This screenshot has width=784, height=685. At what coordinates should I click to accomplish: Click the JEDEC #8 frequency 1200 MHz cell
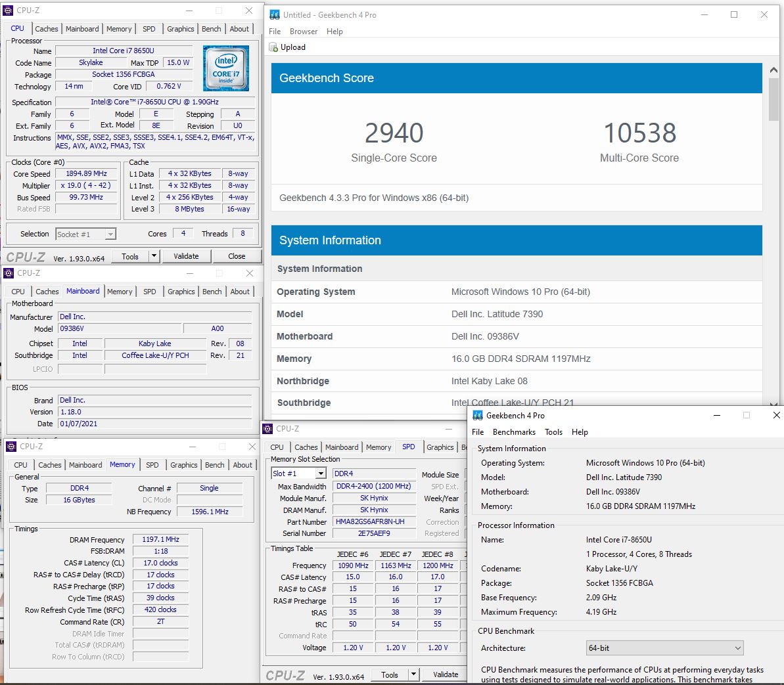point(438,565)
